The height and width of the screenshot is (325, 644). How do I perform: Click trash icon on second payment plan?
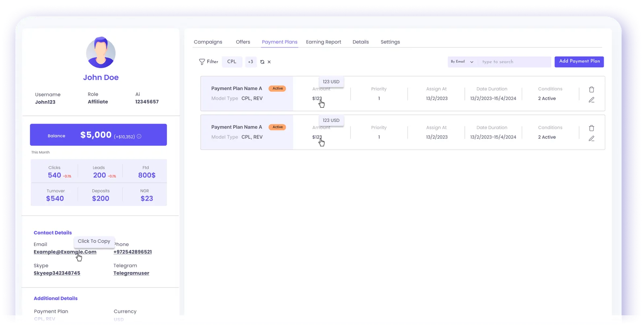click(x=591, y=128)
